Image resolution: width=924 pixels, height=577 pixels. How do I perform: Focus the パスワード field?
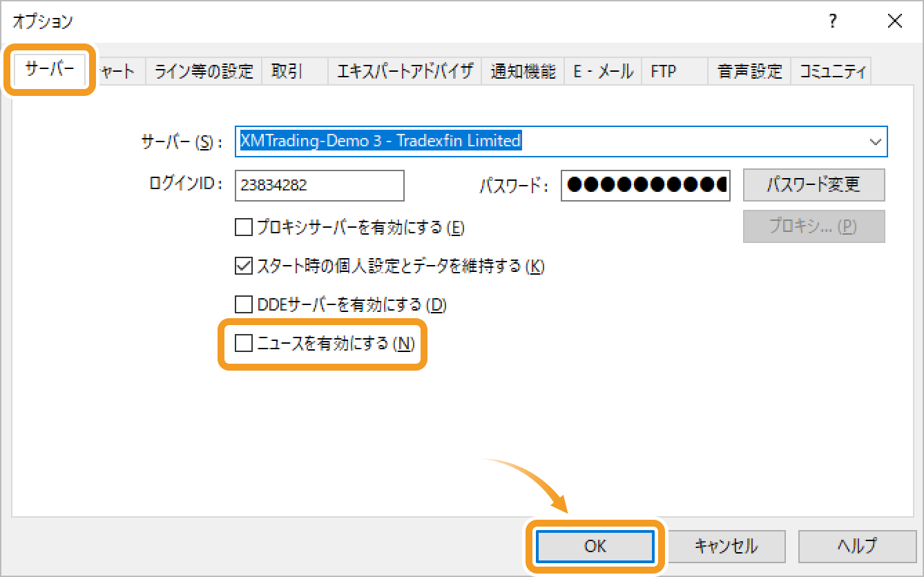[645, 185]
